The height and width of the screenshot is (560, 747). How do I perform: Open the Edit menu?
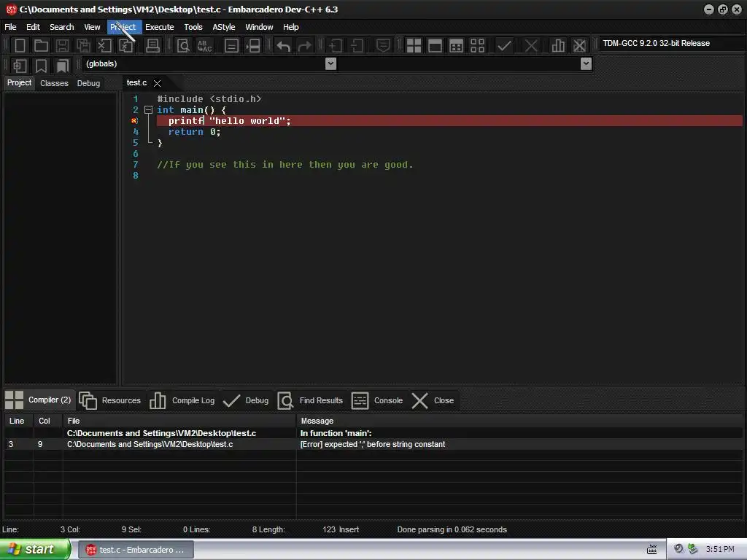33,27
